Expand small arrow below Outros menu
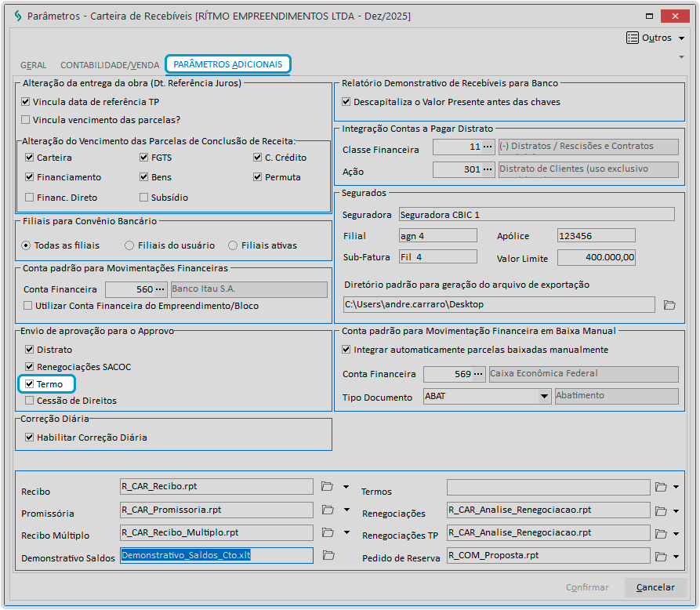The width and height of the screenshot is (700, 610). [681, 56]
